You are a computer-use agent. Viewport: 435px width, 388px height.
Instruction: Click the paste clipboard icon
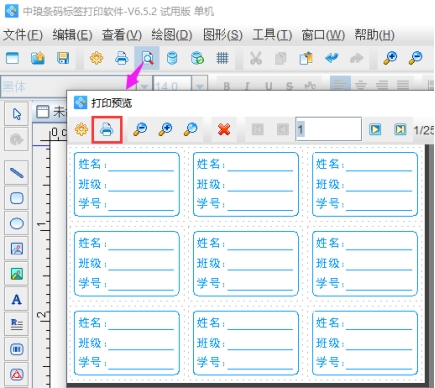pos(306,58)
